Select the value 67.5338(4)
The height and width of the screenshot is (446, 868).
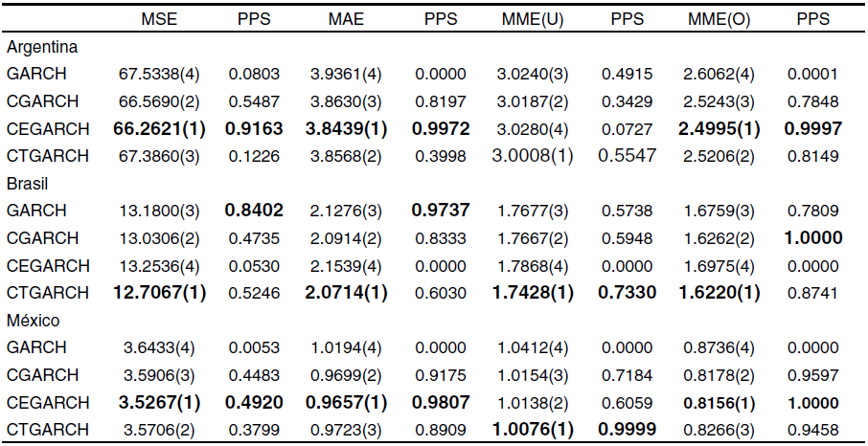tap(159, 74)
